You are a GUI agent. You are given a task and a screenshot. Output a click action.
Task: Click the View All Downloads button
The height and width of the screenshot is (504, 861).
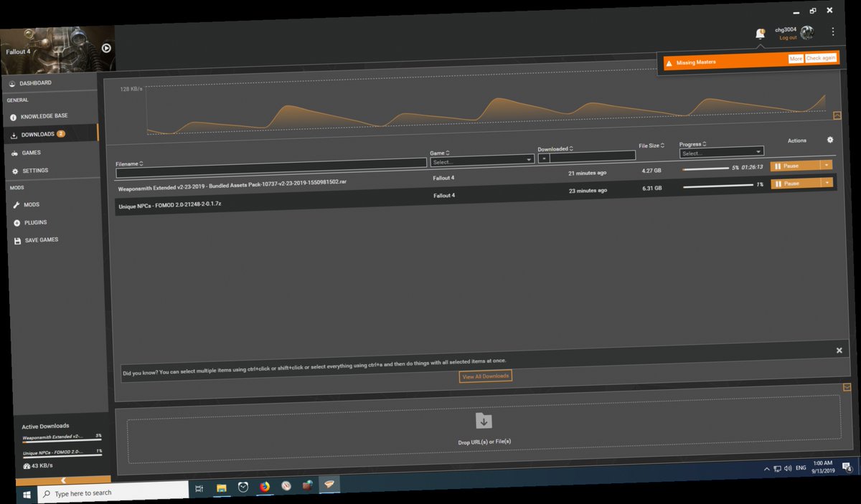point(485,376)
